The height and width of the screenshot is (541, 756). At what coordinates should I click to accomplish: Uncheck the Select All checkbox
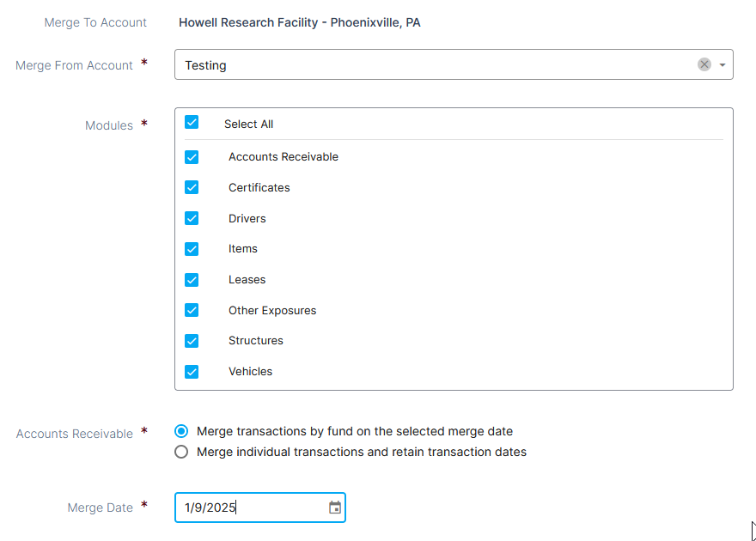192,122
